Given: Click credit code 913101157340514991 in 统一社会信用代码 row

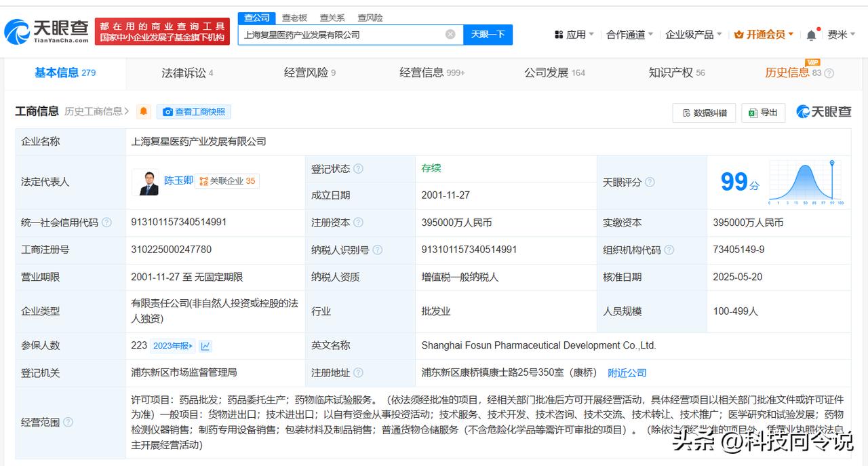Looking at the screenshot, I should coord(179,222).
